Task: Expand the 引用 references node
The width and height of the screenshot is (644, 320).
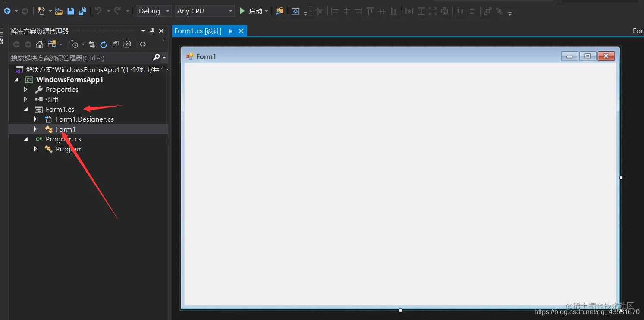Action: tap(25, 99)
